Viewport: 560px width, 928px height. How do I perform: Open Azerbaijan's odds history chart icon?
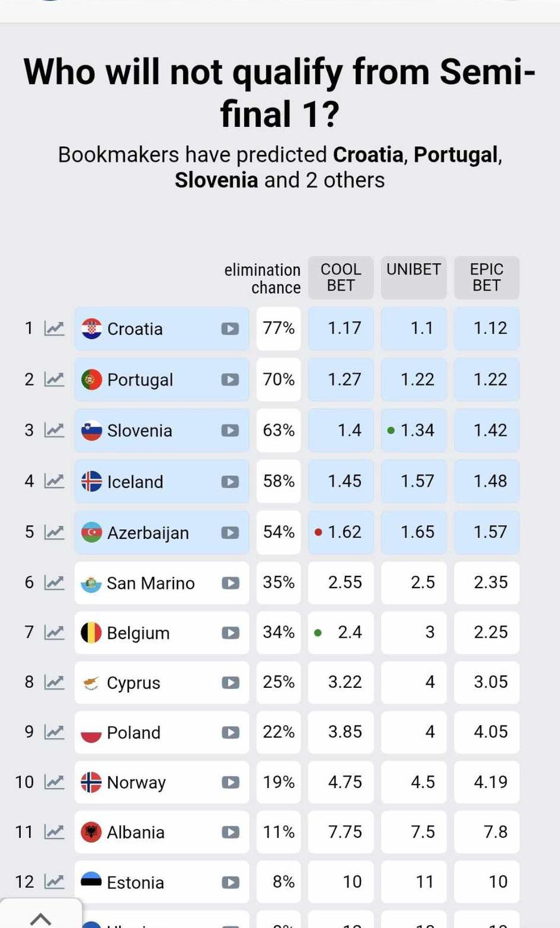[54, 532]
